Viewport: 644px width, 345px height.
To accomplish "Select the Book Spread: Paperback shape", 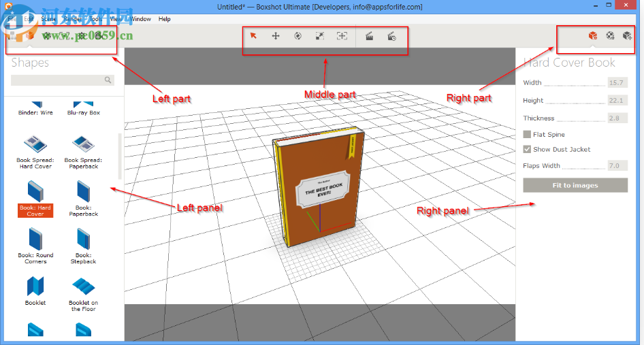I will coord(83,152).
